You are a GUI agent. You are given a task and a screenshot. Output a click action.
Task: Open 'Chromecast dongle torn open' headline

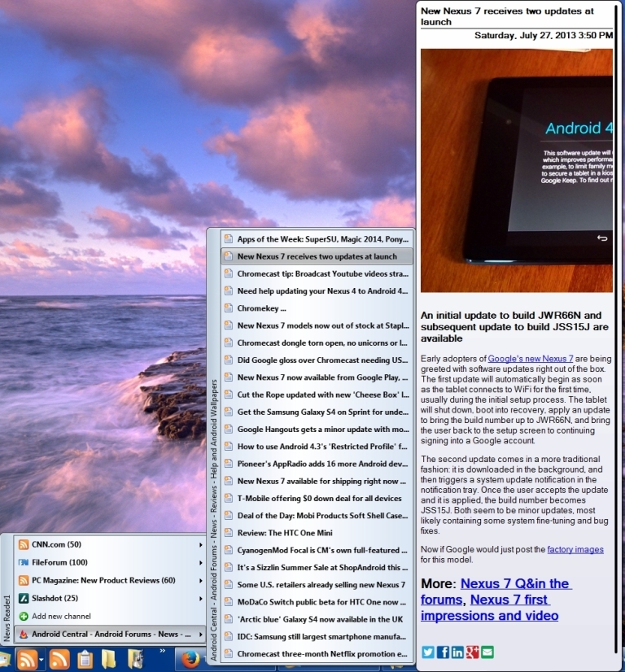(317, 343)
